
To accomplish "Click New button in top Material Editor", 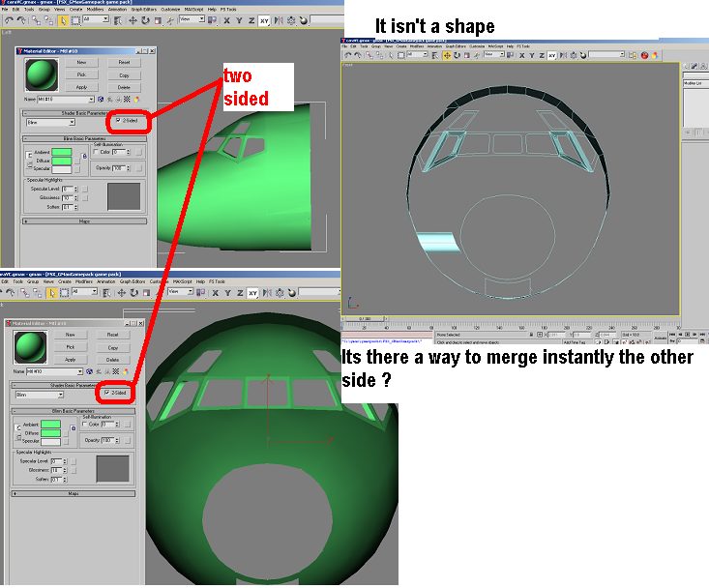I will [81, 62].
